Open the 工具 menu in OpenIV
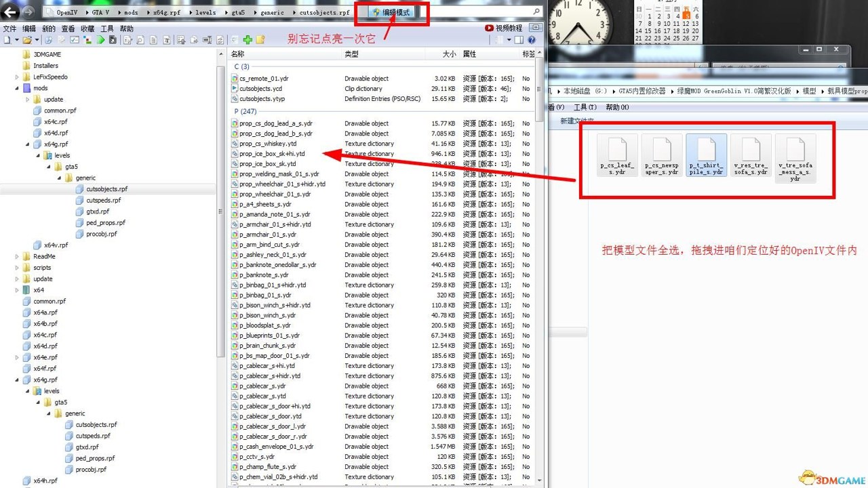The width and height of the screenshot is (868, 488). coord(107,28)
